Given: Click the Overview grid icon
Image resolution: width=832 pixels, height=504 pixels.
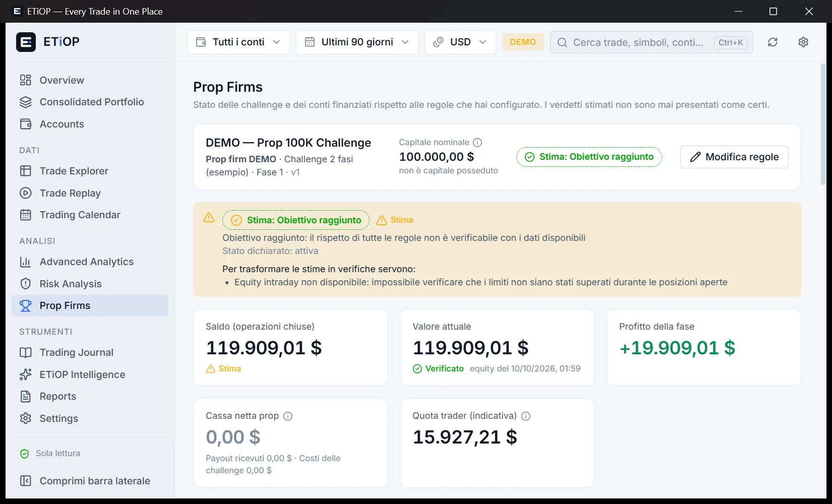Looking at the screenshot, I should (26, 80).
